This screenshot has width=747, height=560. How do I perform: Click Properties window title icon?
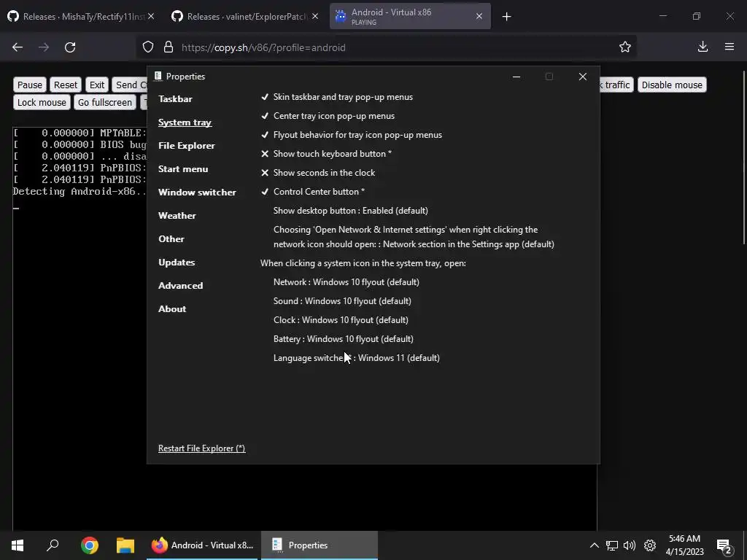click(158, 76)
